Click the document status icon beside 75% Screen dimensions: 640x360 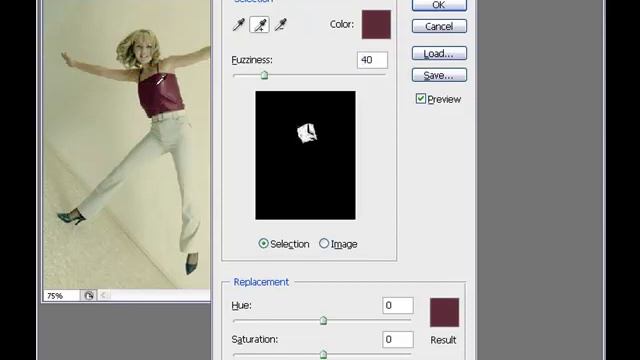[x=89, y=296]
